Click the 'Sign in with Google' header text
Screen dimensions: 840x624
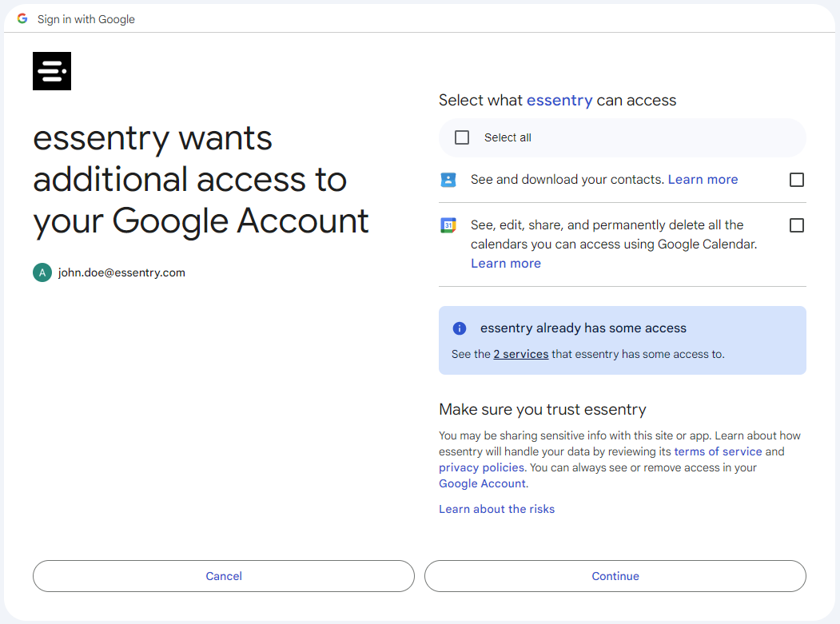[86, 19]
